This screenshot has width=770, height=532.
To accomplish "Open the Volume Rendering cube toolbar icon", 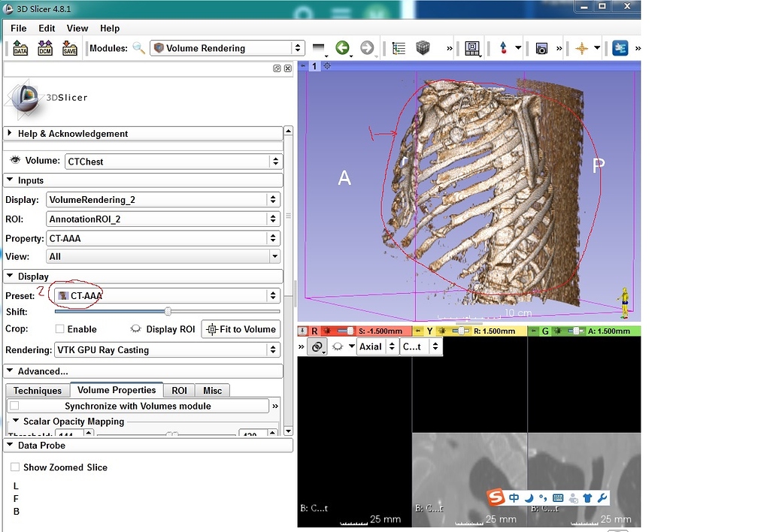I will [x=423, y=47].
